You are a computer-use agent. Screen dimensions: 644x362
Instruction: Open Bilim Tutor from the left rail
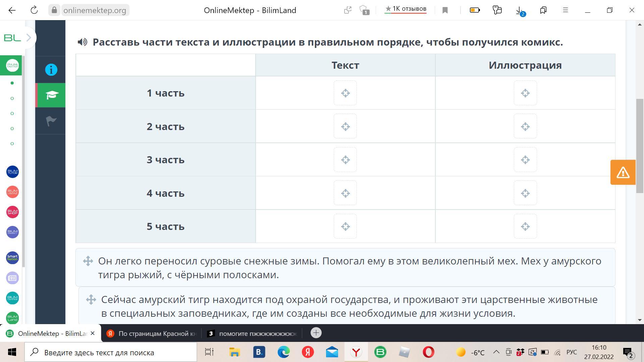[x=12, y=172]
